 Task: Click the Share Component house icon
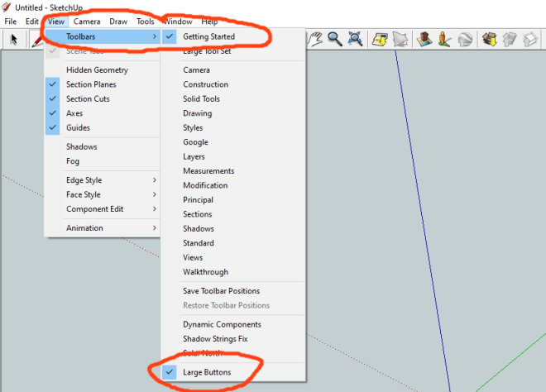[x=530, y=39]
